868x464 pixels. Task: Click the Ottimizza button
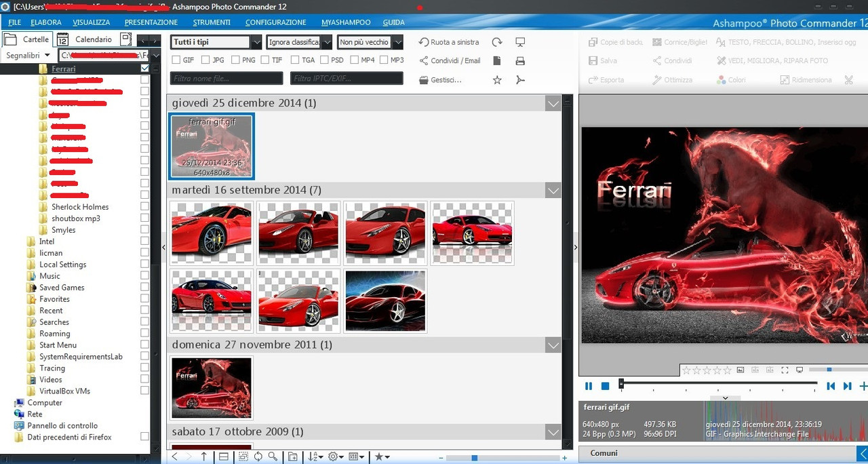[x=673, y=80]
